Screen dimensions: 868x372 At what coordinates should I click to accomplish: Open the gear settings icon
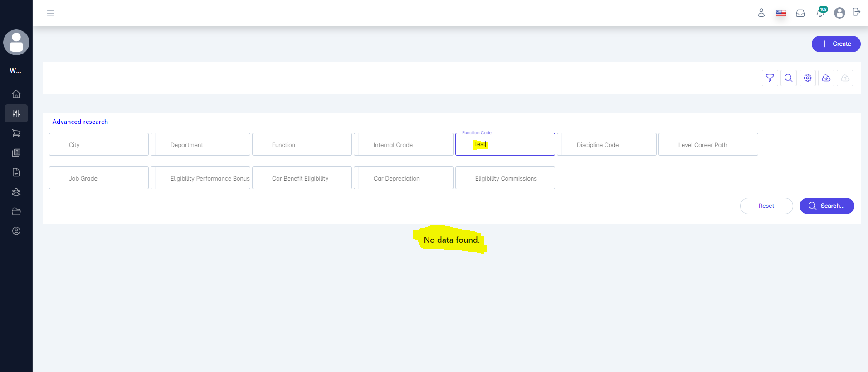pos(807,78)
